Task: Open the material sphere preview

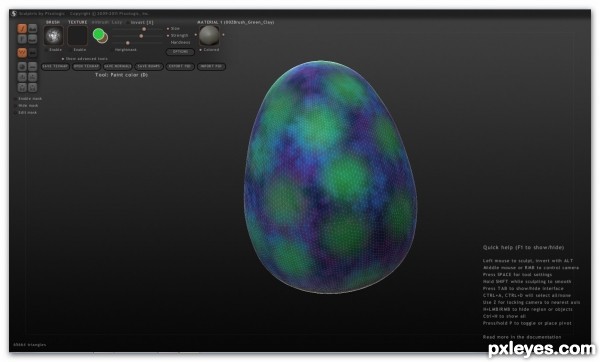Action: (209, 36)
